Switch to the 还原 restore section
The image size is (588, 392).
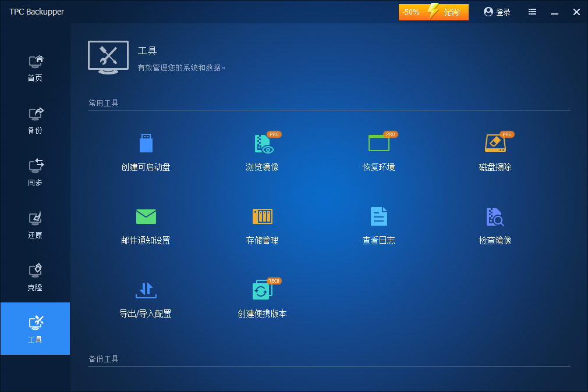pyautogui.click(x=36, y=226)
